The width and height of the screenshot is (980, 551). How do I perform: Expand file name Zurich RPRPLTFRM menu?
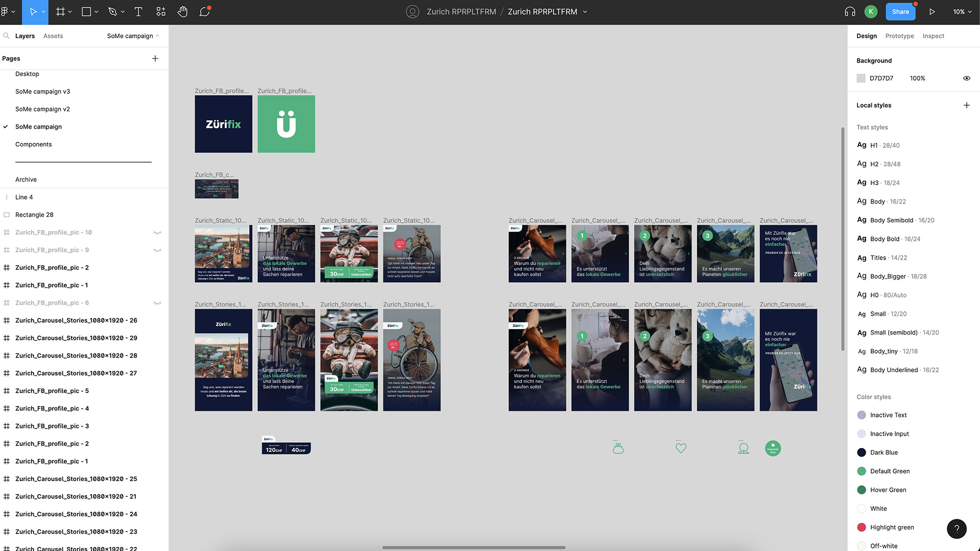[x=585, y=12]
